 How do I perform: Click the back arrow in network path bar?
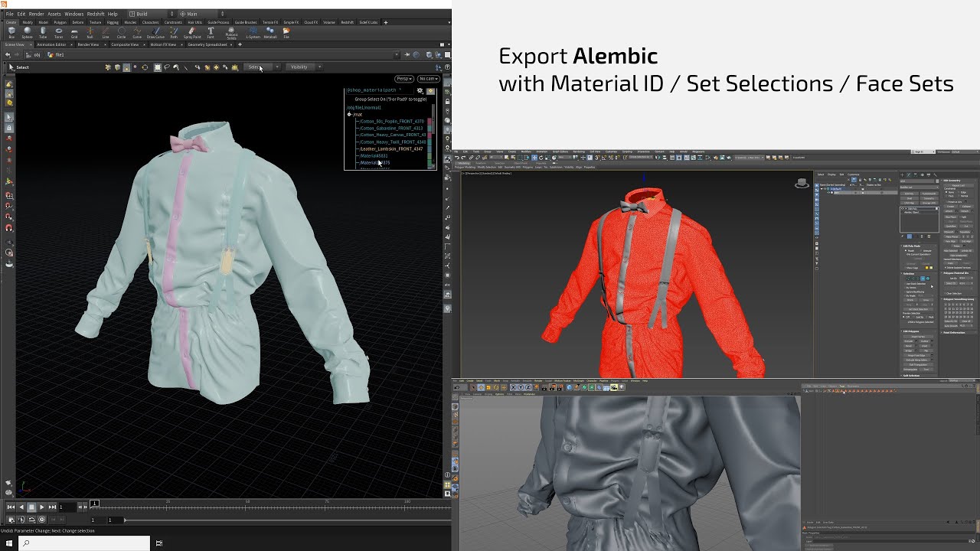pyautogui.click(x=8, y=54)
